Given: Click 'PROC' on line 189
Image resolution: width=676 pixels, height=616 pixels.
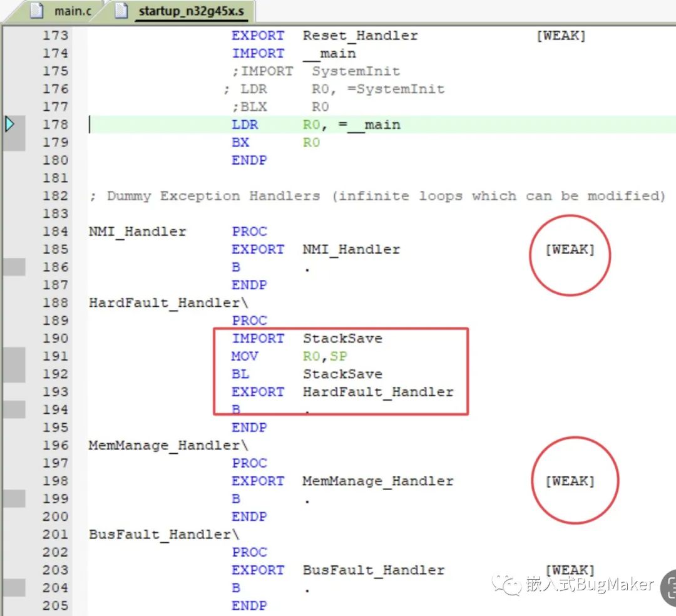Looking at the screenshot, I should point(249,321).
